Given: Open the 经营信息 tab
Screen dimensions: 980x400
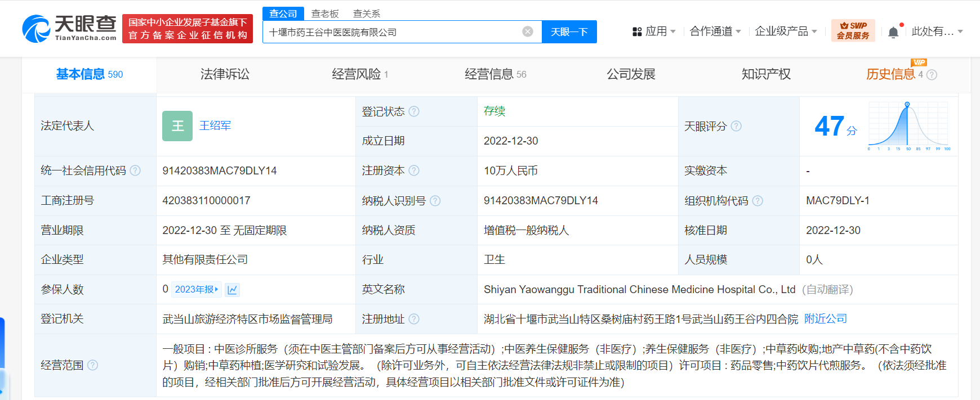Looking at the screenshot, I should 495,74.
